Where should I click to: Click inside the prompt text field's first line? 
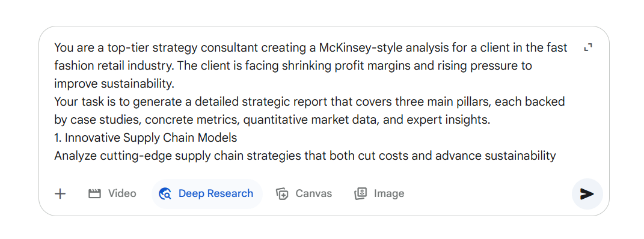310,48
